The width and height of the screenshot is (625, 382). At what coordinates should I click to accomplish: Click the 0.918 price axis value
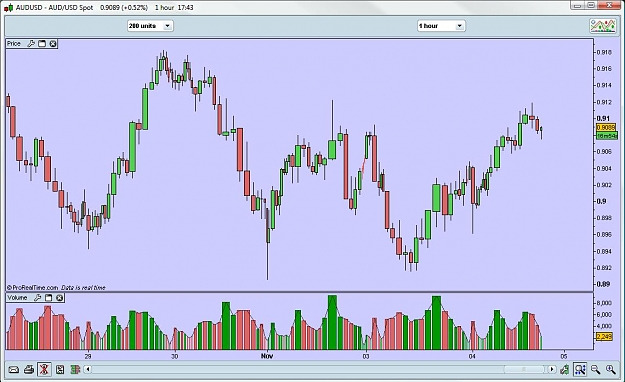tap(604, 52)
